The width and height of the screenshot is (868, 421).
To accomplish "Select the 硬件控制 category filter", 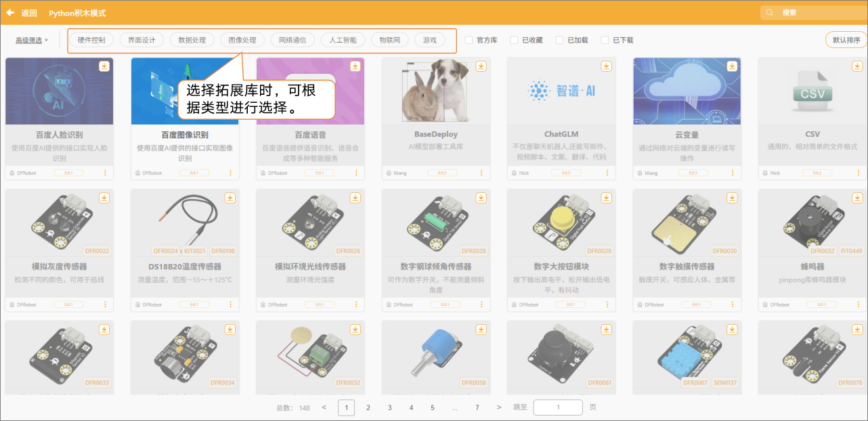I will 91,40.
